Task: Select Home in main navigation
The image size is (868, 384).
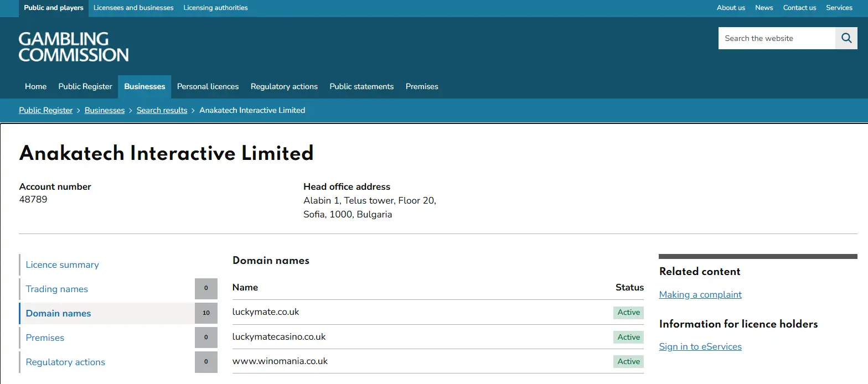Action: (x=35, y=86)
